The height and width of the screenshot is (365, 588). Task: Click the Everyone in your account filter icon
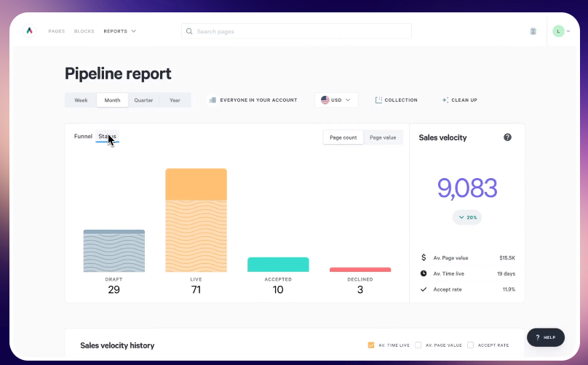pos(212,100)
